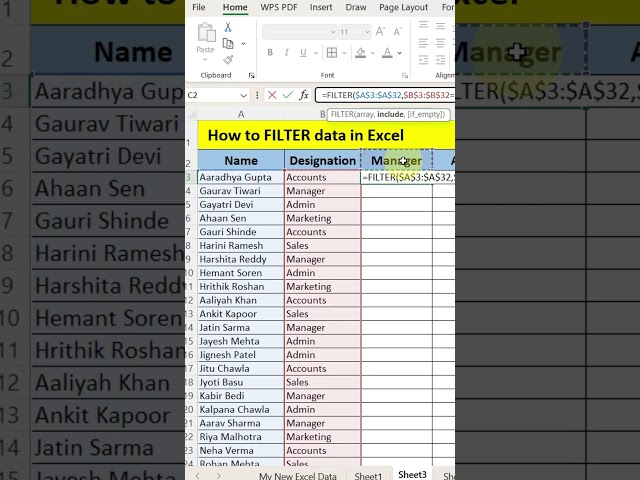Click the Decrease Font Size icon
This screenshot has width=640, height=480.
coord(398,31)
